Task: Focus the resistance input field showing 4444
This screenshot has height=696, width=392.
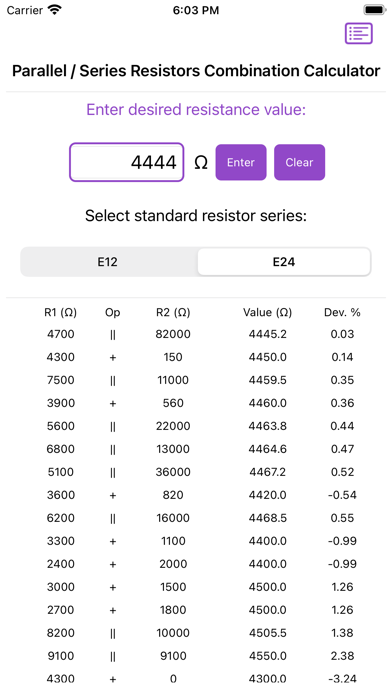Action: tap(127, 162)
